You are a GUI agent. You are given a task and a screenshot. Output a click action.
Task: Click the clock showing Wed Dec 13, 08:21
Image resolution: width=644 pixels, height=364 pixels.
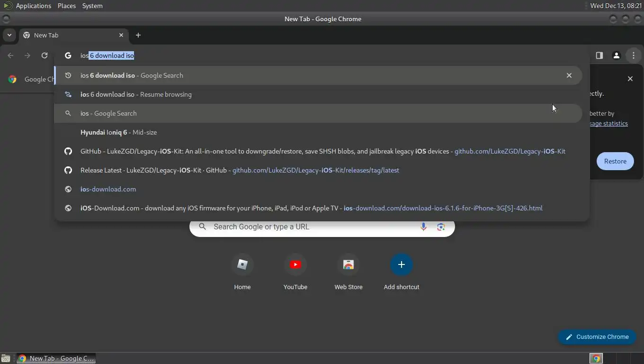tap(616, 6)
